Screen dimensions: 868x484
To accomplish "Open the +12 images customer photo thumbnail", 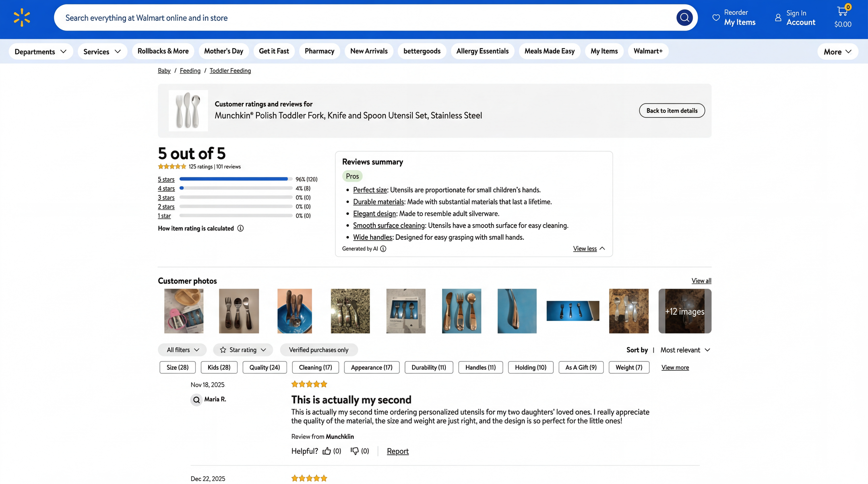I will (684, 311).
